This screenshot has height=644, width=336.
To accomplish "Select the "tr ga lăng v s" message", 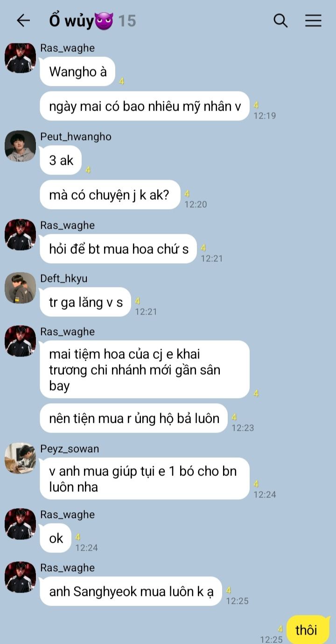I will click(85, 302).
